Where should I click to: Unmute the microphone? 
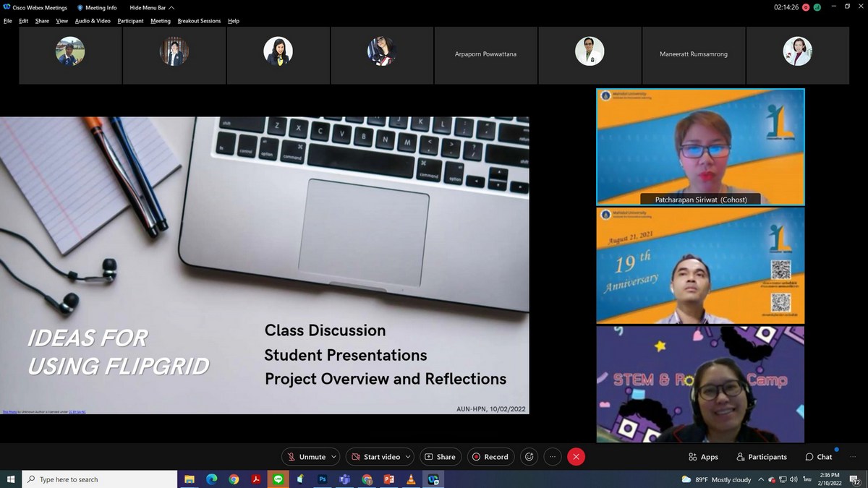click(x=306, y=457)
